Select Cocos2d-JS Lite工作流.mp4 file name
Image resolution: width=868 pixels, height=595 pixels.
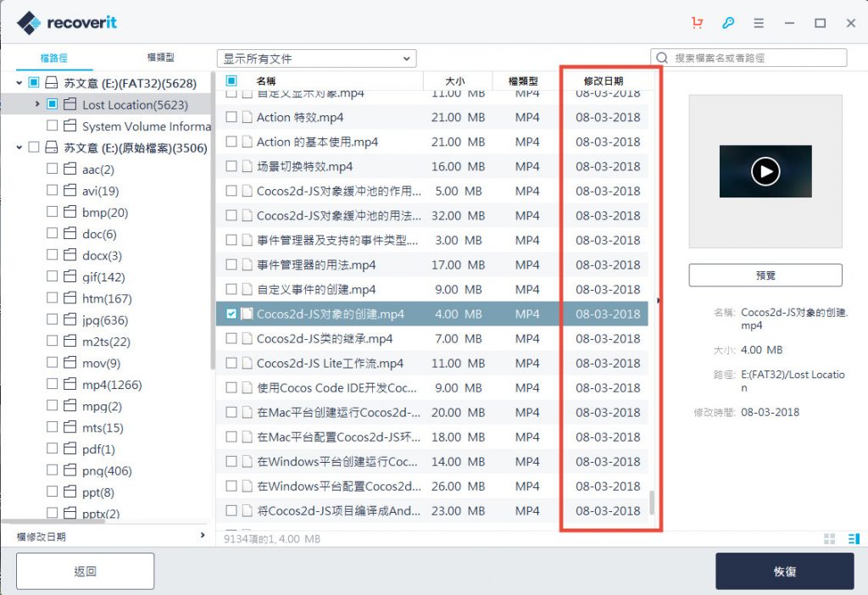tap(330, 363)
